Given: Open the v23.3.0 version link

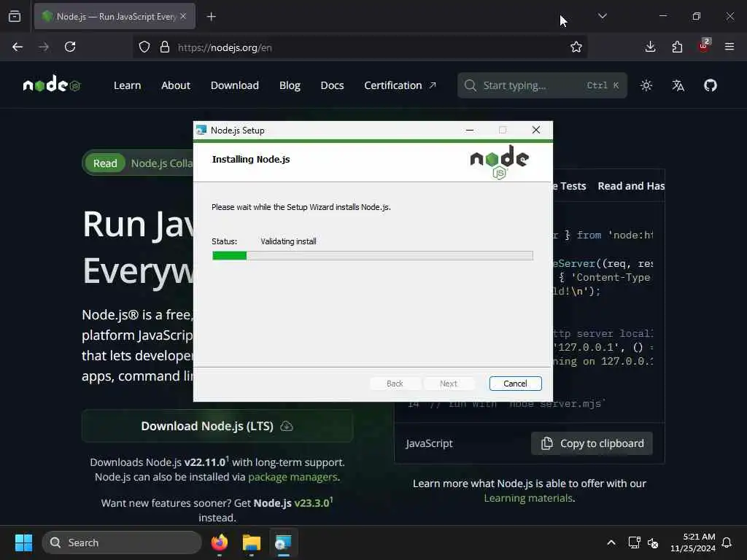Looking at the screenshot, I should 312,503.
